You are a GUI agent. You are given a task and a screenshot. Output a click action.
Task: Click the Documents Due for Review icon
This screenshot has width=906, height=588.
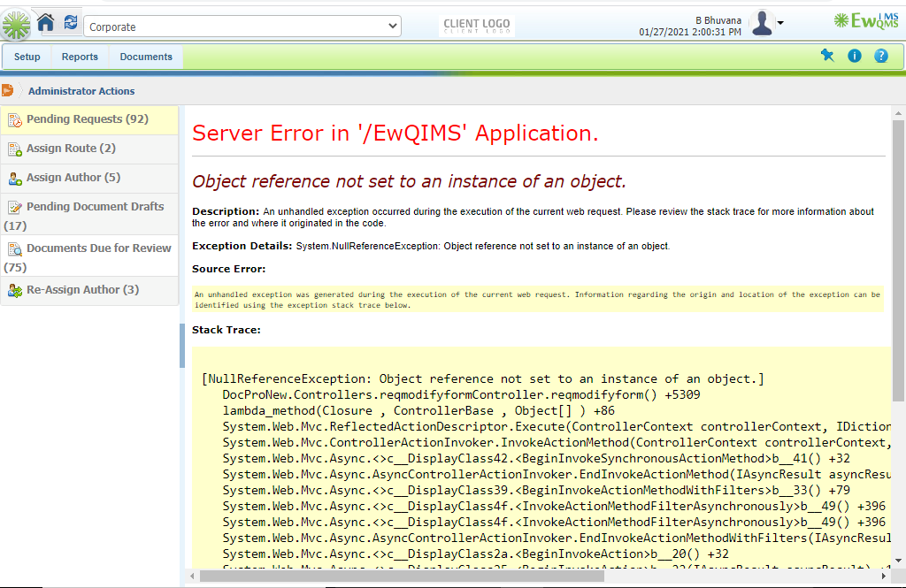[15, 249]
